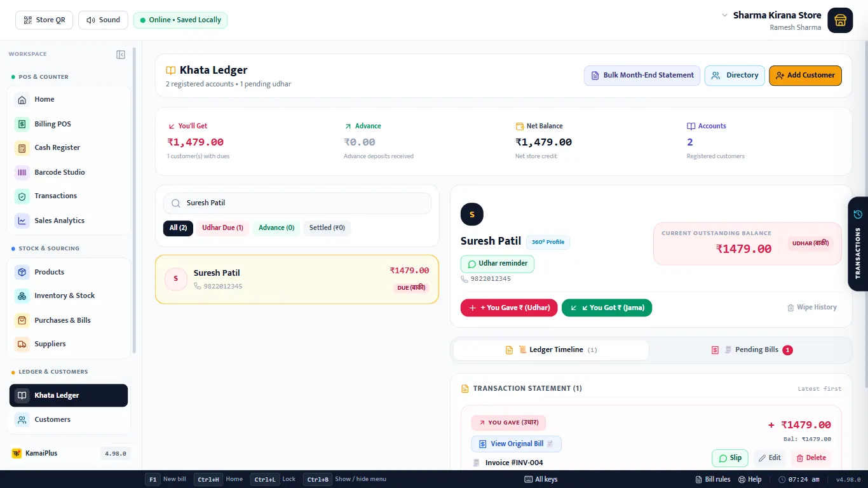Open Inventory & Stock
Screen dimensions: 868x488
[69, 296]
